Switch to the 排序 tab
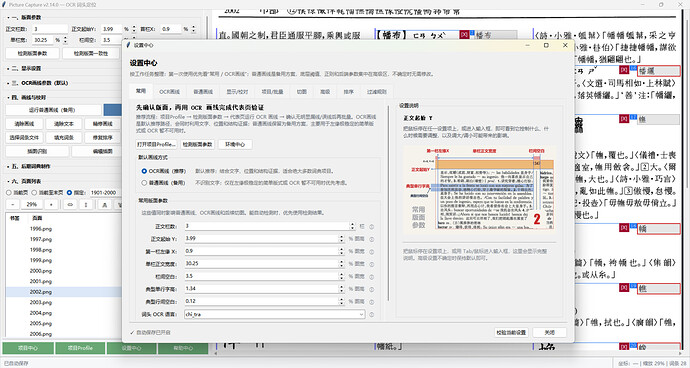Viewport: 690px width, 368px height. click(349, 92)
